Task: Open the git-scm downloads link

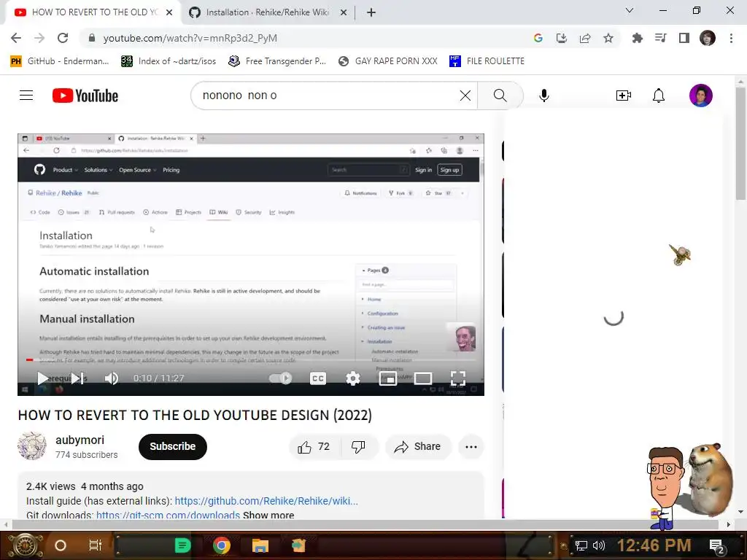Action: (168, 515)
